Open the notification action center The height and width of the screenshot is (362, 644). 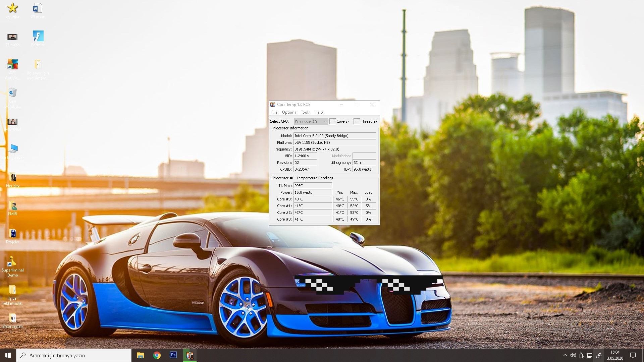click(x=633, y=355)
